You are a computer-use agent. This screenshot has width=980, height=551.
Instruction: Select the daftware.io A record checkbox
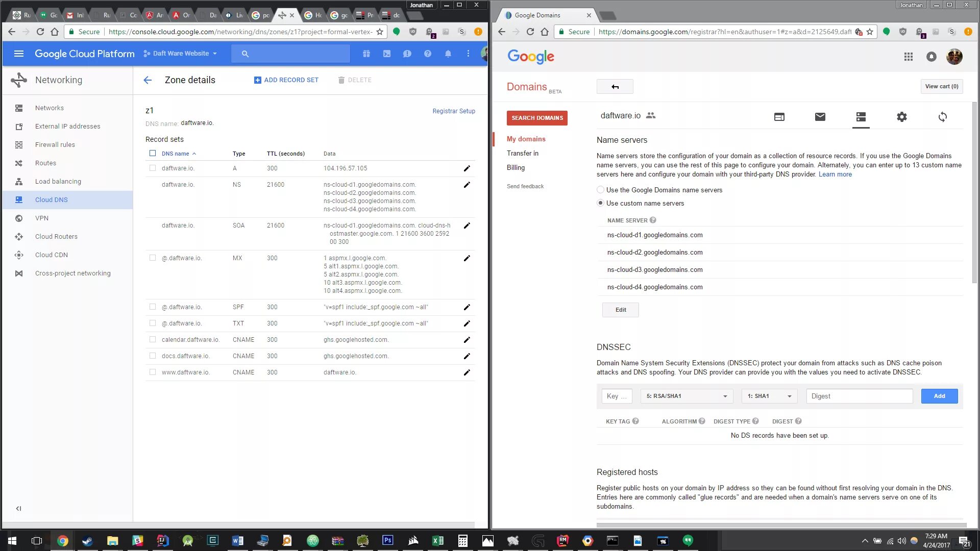tap(152, 168)
